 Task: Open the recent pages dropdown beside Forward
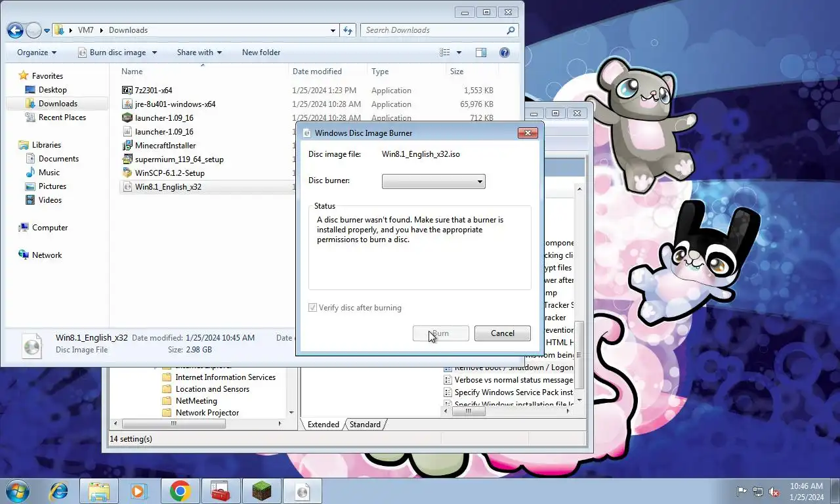pyautogui.click(x=48, y=30)
